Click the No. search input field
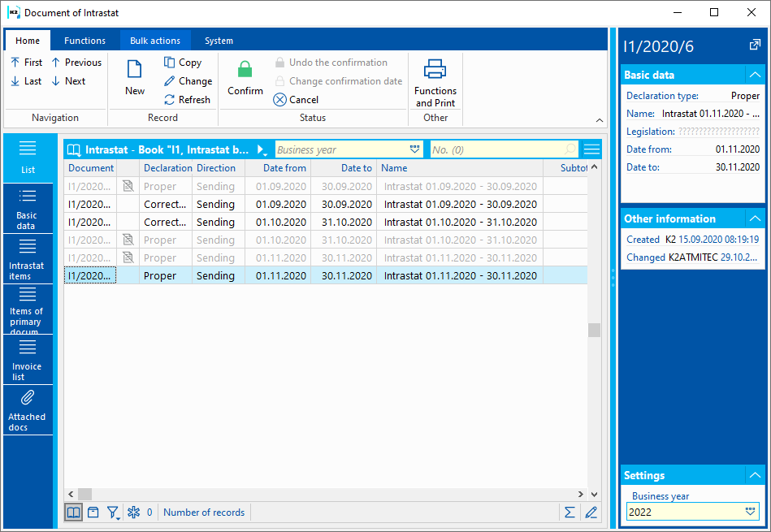This screenshot has height=532, width=771. [x=496, y=149]
